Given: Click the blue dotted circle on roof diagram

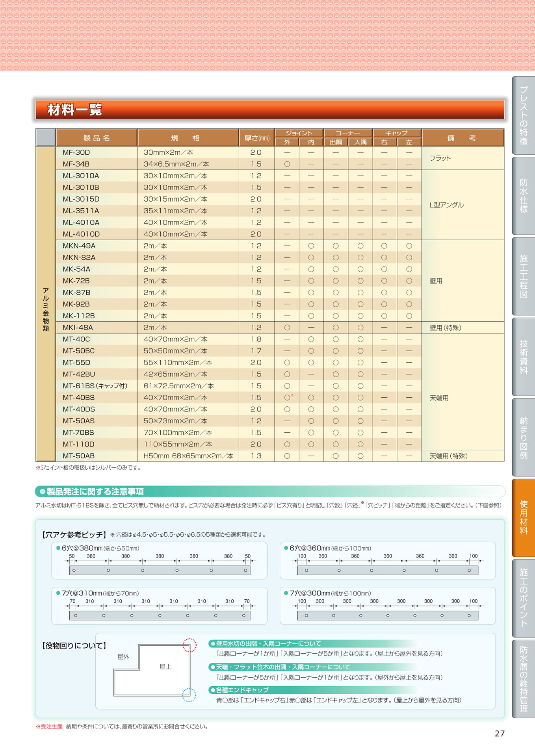Looking at the screenshot, I should coord(189,695).
